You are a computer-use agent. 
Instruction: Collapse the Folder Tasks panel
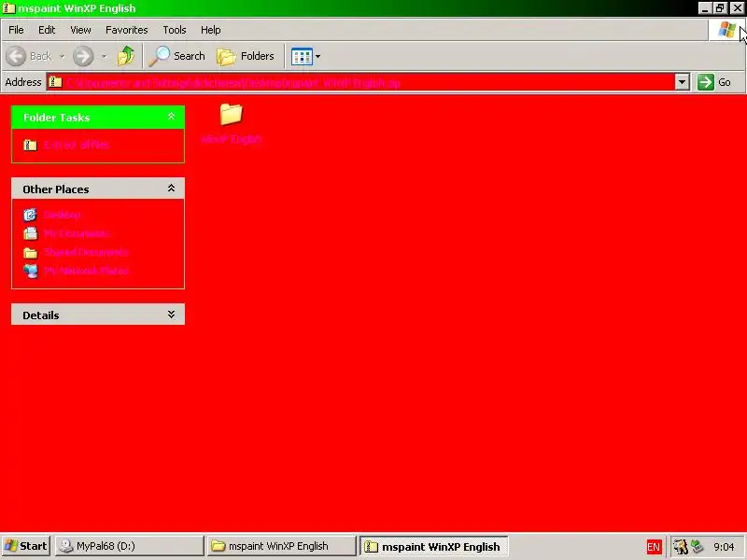pyautogui.click(x=171, y=117)
